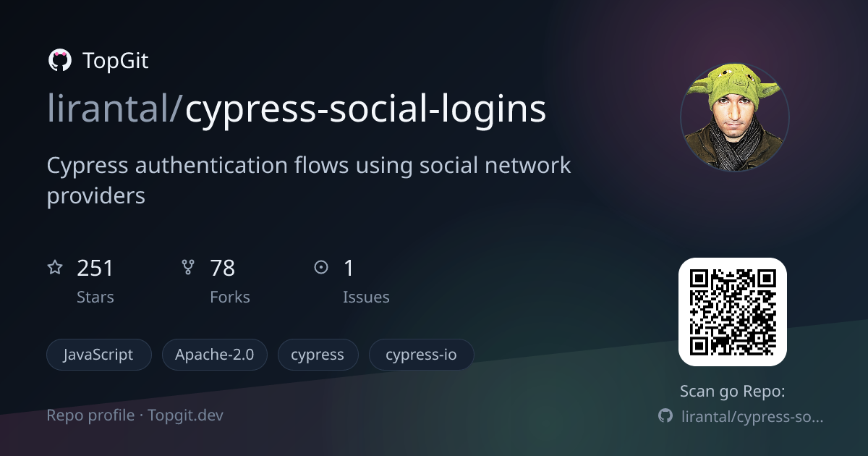The width and height of the screenshot is (868, 456).
Task: Click the Stars label
Action: point(95,297)
